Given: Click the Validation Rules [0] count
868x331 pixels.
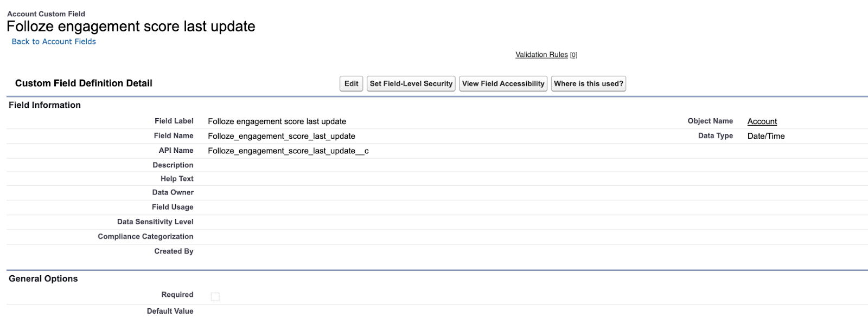Looking at the screenshot, I should click(x=573, y=55).
